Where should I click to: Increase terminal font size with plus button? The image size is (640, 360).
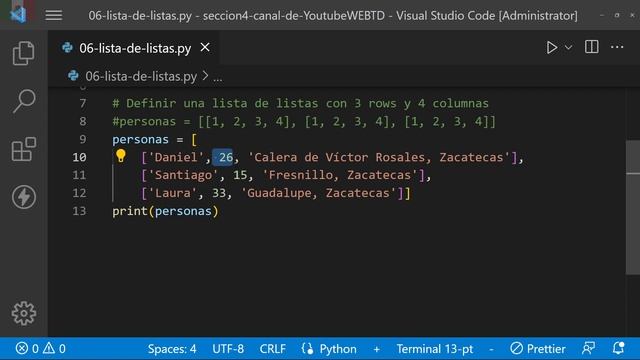coord(376,349)
